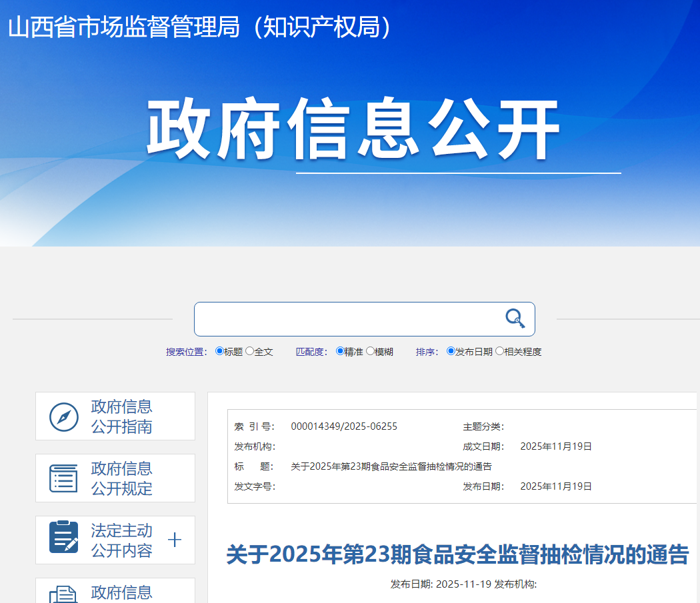Sort results by 相关程度 radio
Image resolution: width=700 pixels, height=603 pixels.
pos(499,351)
